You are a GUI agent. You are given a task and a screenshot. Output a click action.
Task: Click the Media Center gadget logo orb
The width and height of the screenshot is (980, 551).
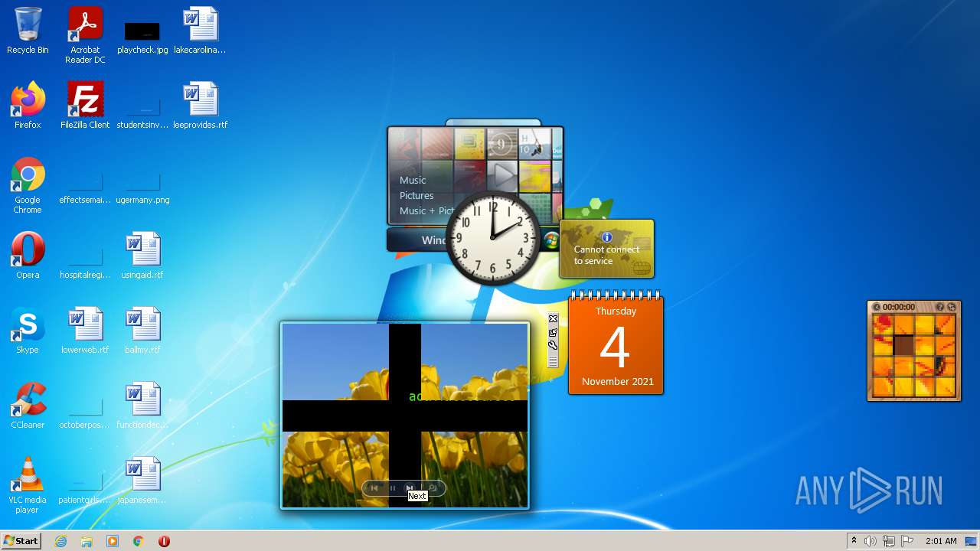[x=551, y=240]
